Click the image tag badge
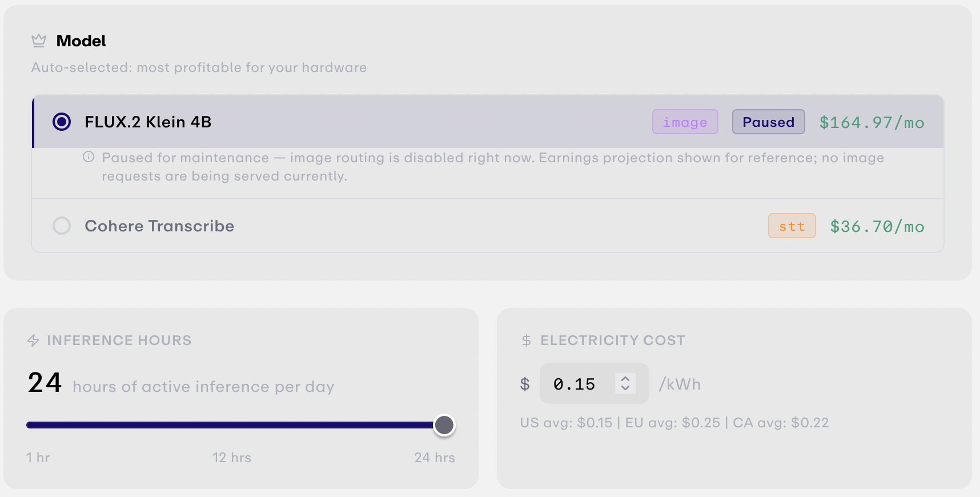The image size is (980, 497). click(685, 122)
